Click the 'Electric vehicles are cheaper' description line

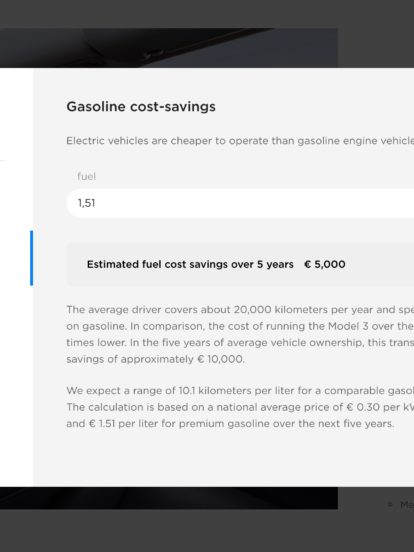coord(240,141)
